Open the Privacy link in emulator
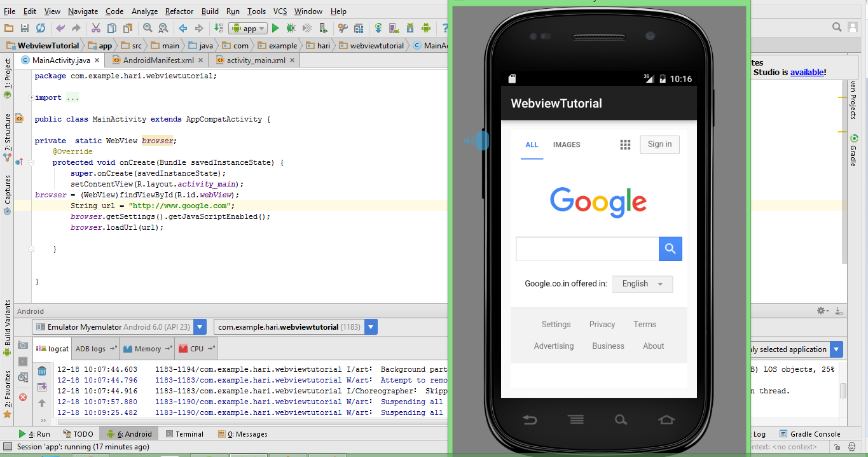This screenshot has width=868, height=457. 602,325
